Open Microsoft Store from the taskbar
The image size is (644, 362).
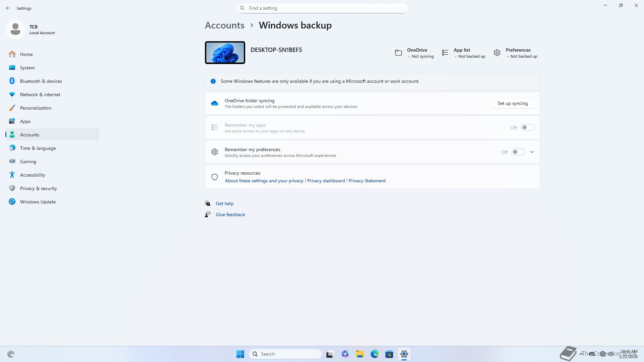pyautogui.click(x=389, y=354)
